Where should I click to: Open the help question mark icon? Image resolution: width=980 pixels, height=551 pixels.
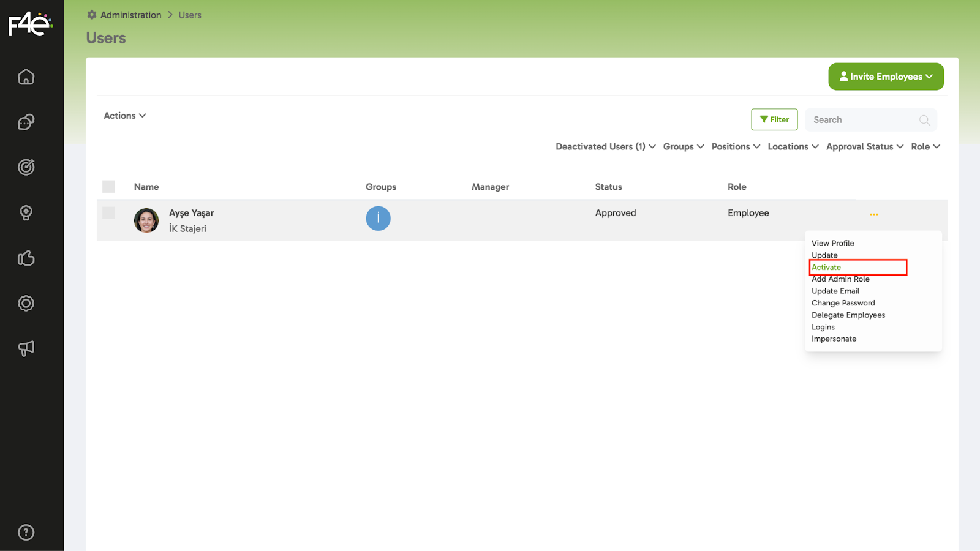tap(26, 532)
